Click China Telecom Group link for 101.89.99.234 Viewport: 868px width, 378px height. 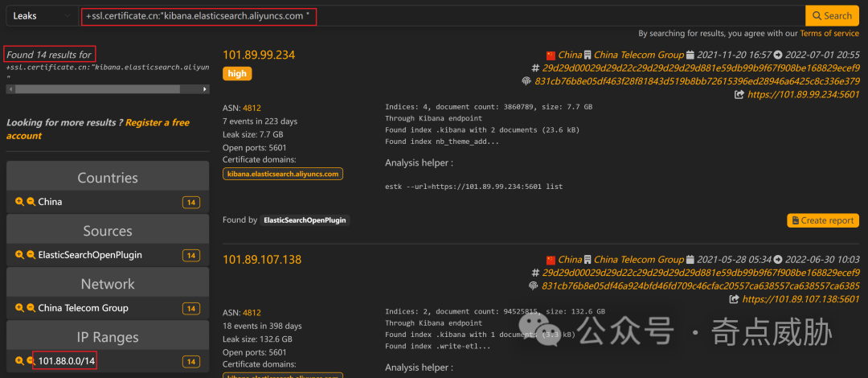(x=639, y=55)
